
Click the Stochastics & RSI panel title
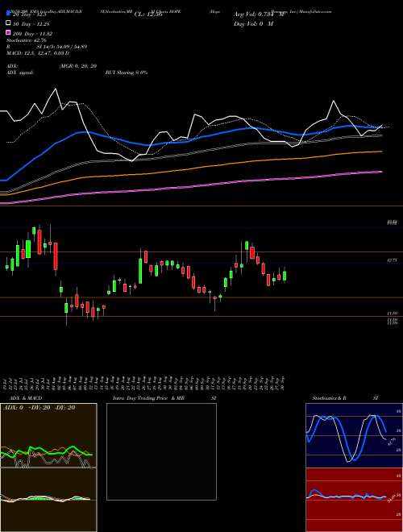[x=345, y=398]
